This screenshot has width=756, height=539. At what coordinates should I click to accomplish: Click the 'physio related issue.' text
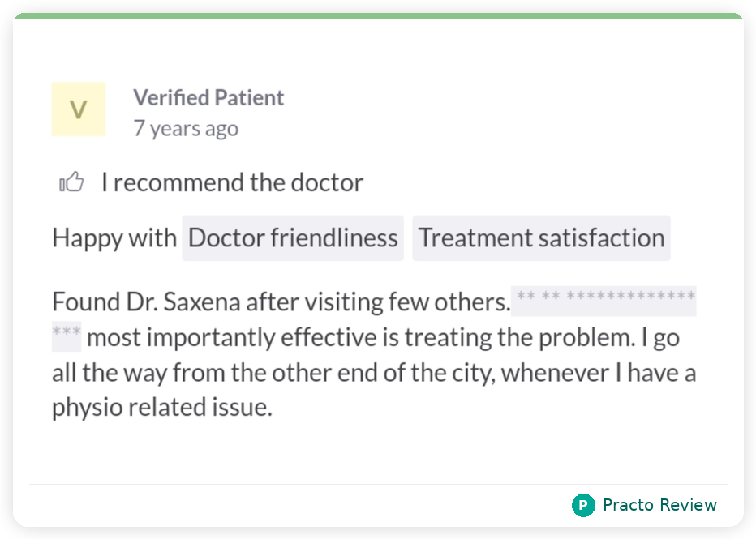162,408
